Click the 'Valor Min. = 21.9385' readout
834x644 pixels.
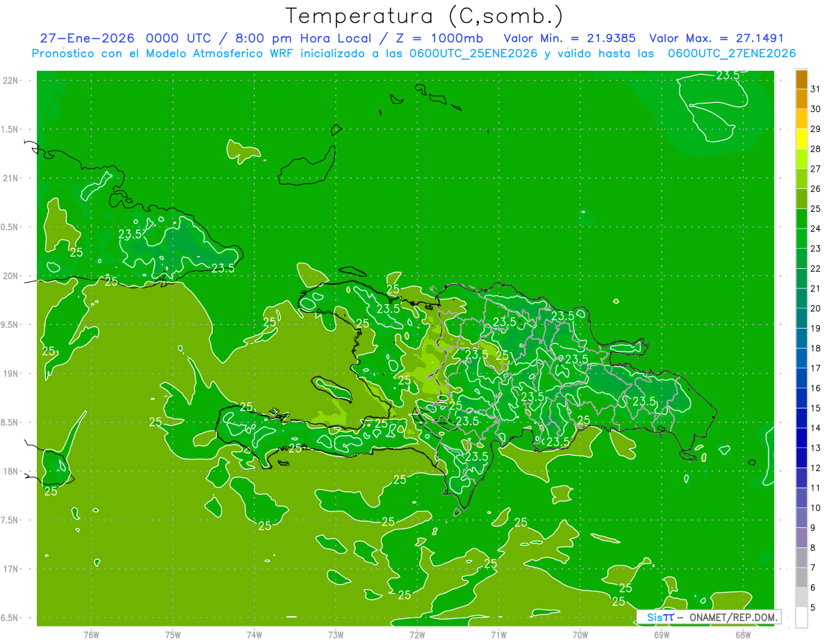[569, 38]
